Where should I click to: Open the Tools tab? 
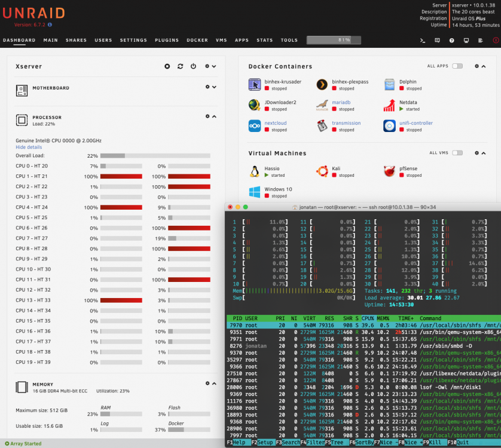(289, 40)
